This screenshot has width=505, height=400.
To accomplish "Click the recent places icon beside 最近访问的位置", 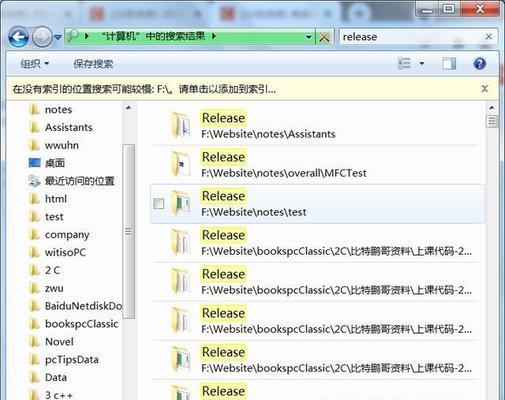I will 34,181.
